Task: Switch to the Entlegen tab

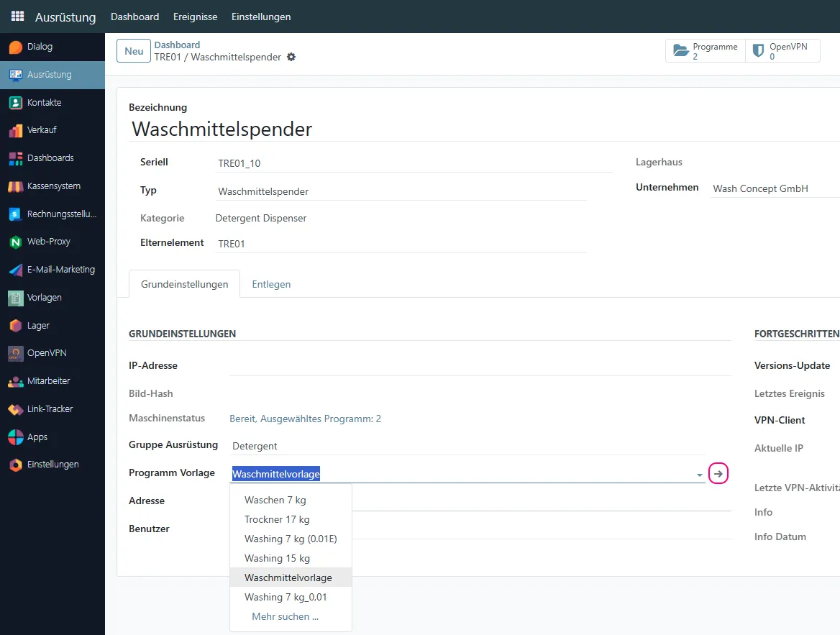Action: [271, 284]
